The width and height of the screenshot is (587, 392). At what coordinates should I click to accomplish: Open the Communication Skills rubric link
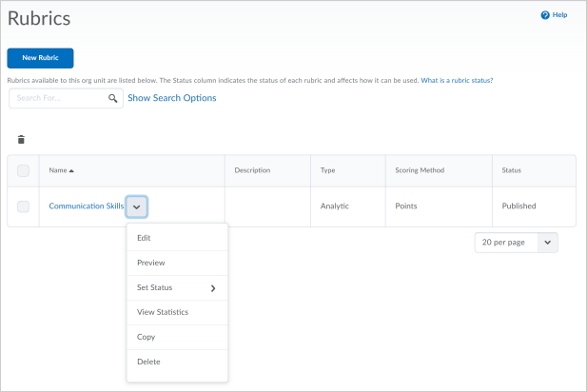(87, 206)
